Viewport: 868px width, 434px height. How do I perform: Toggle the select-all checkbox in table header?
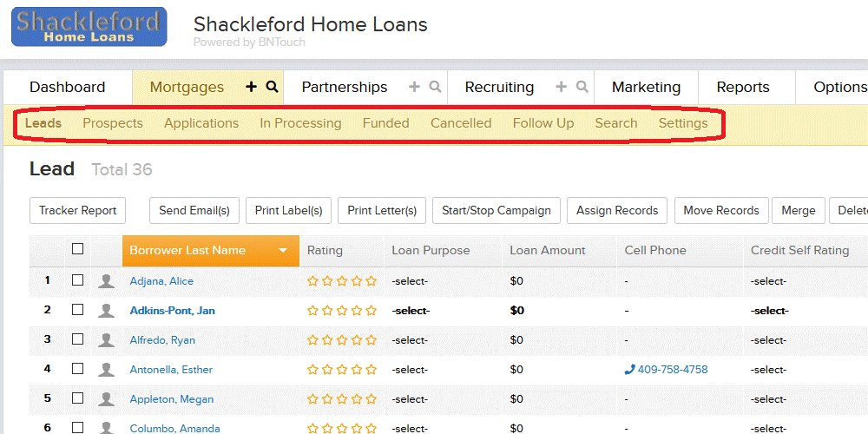pos(78,249)
